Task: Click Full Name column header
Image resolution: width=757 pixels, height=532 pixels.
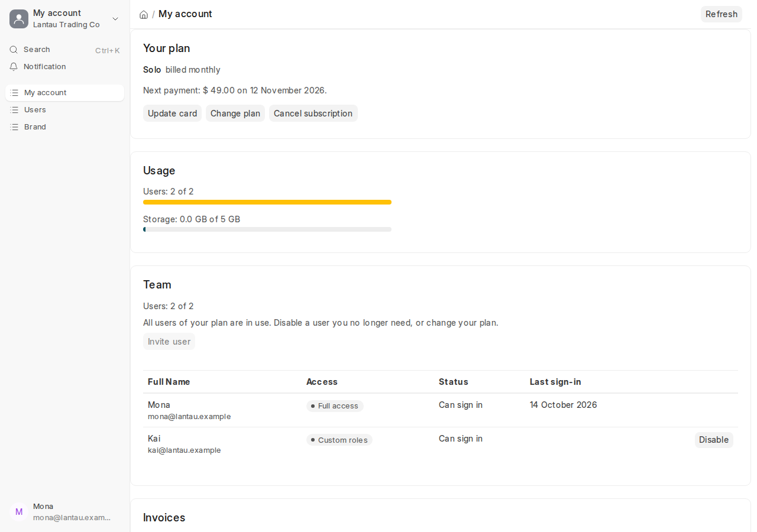Action: tap(169, 382)
